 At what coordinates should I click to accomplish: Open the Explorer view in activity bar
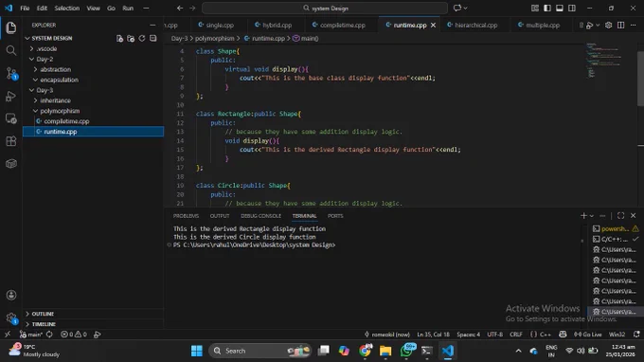(11, 27)
